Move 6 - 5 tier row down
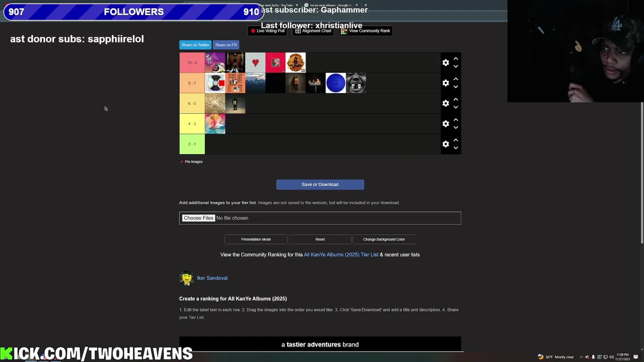 (x=456, y=107)
